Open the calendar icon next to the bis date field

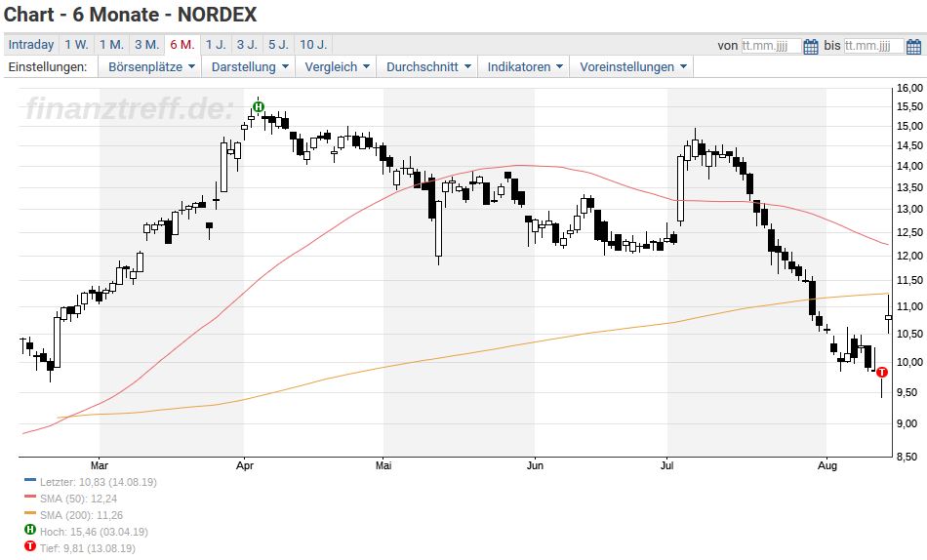(x=913, y=46)
